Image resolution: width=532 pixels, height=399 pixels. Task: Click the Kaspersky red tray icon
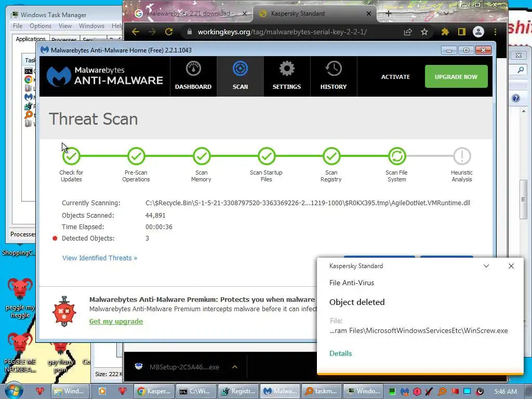pyautogui.click(x=417, y=392)
